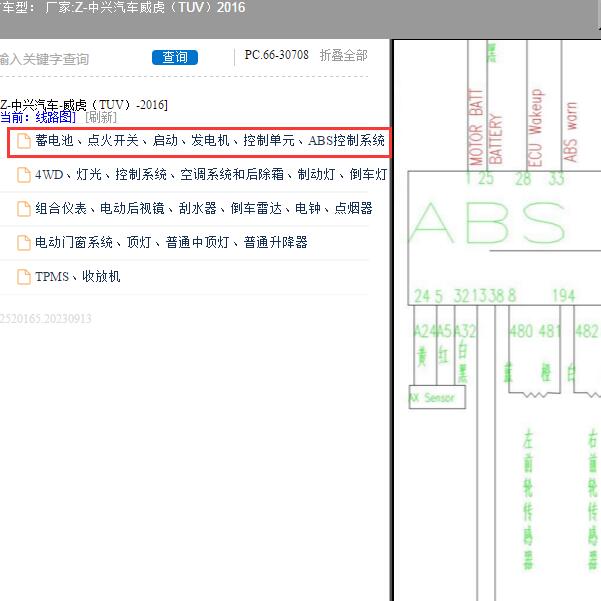This screenshot has width=601, height=601.
Task: Click the ECU Wakeup label in diagram
Action: (535, 128)
